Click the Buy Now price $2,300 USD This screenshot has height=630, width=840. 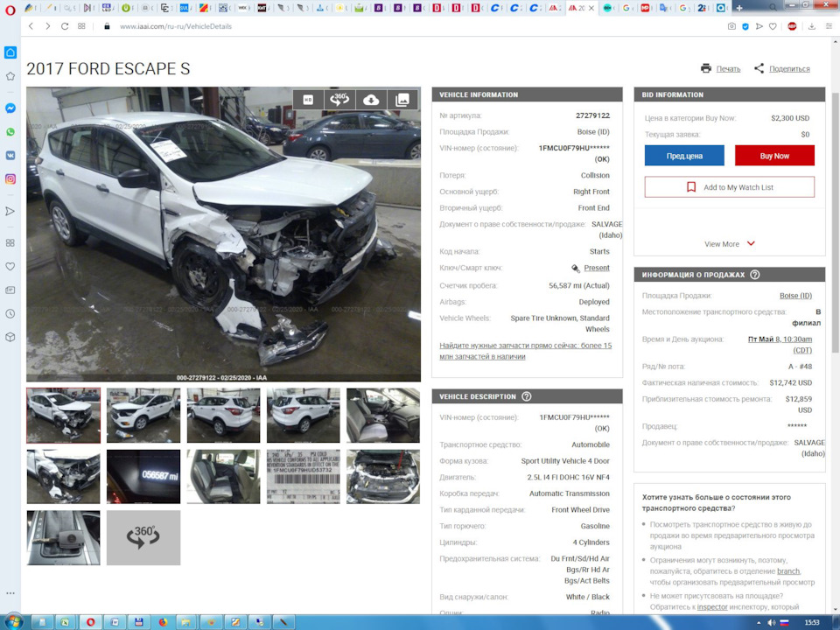click(789, 118)
